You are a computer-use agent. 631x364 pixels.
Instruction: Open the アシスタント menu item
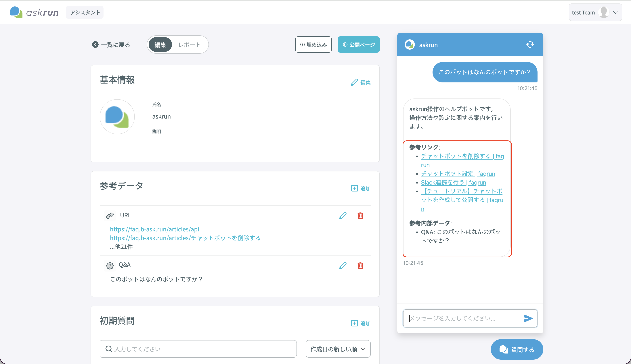point(85,12)
